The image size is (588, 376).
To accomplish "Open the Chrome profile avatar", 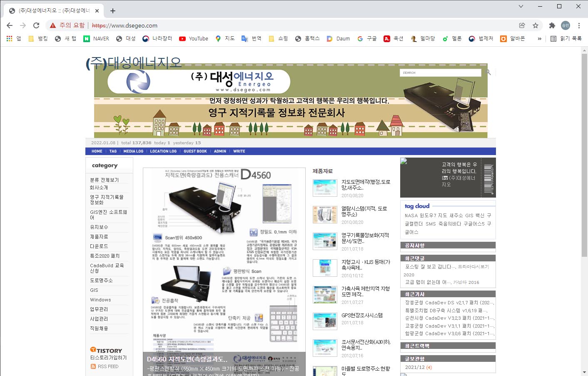I will pyautogui.click(x=566, y=25).
